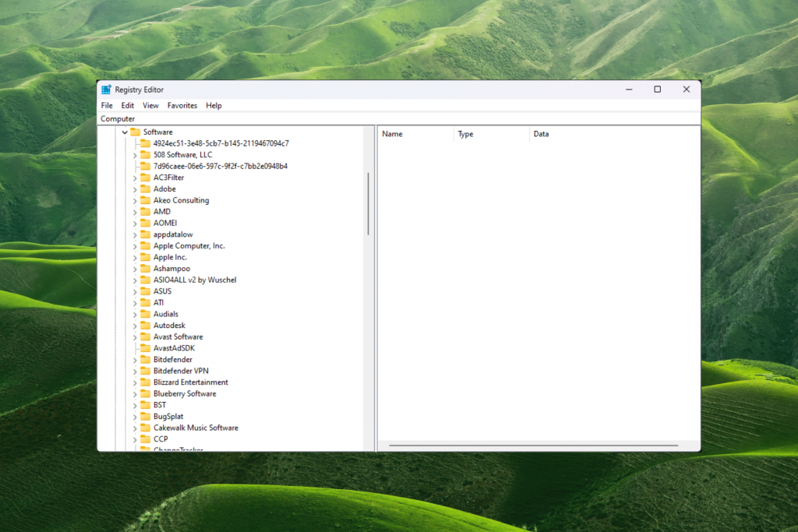Open the Help menu
798x532 pixels.
tap(214, 105)
